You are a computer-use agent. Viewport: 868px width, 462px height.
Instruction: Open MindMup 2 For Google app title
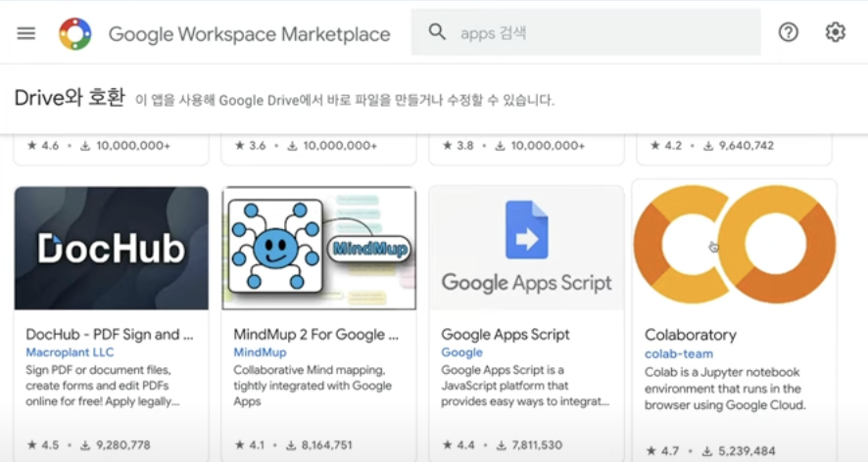tap(316, 334)
